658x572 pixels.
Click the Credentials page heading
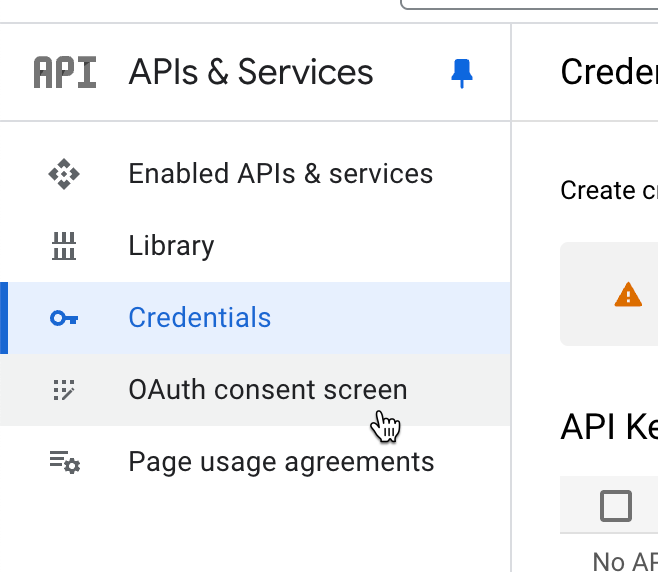click(608, 72)
